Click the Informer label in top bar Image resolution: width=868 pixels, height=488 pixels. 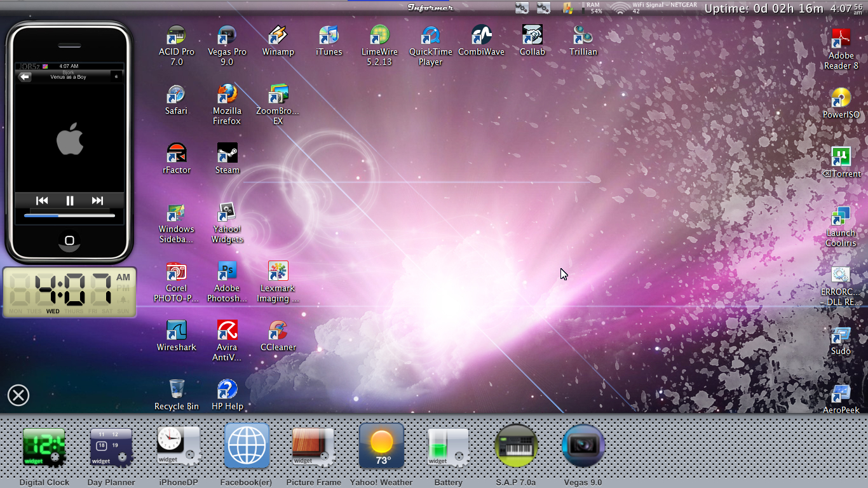[430, 8]
